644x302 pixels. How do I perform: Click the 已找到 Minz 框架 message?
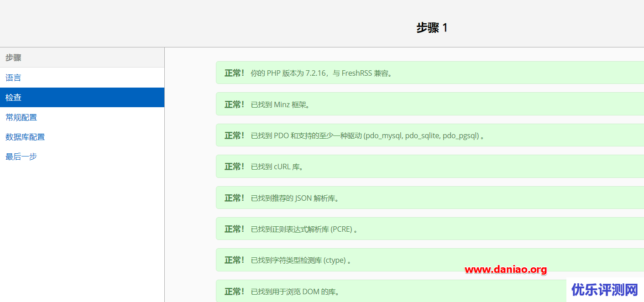click(x=430, y=104)
